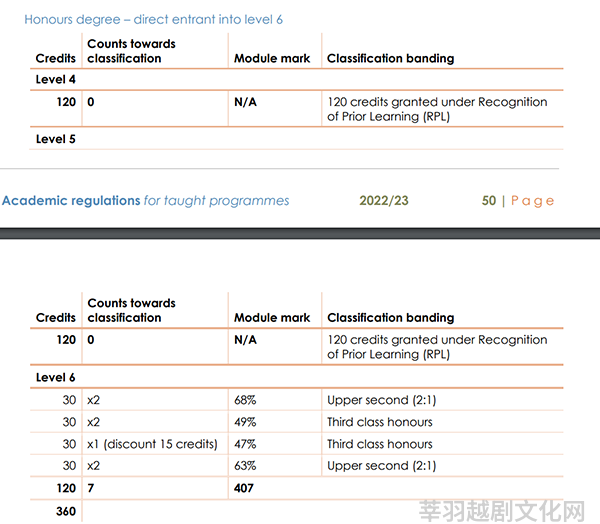Click 'Classification banding' header in top table
This screenshot has height=524, width=600.
[390, 59]
